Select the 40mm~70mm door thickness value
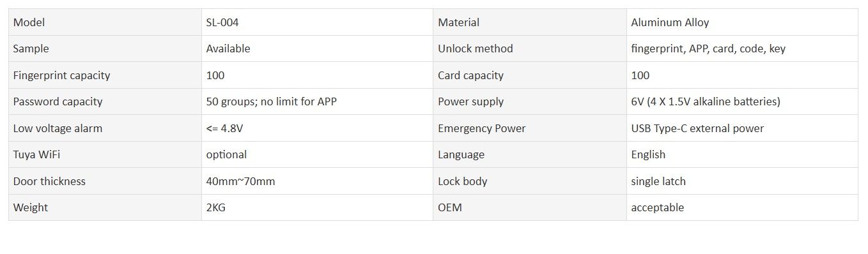This screenshot has height=254, width=868. [x=240, y=181]
